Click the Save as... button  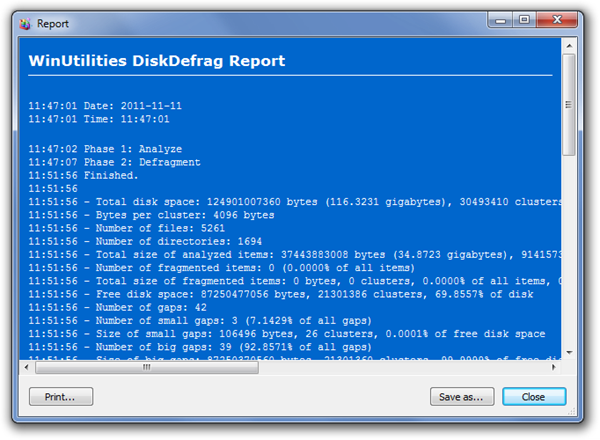(462, 396)
